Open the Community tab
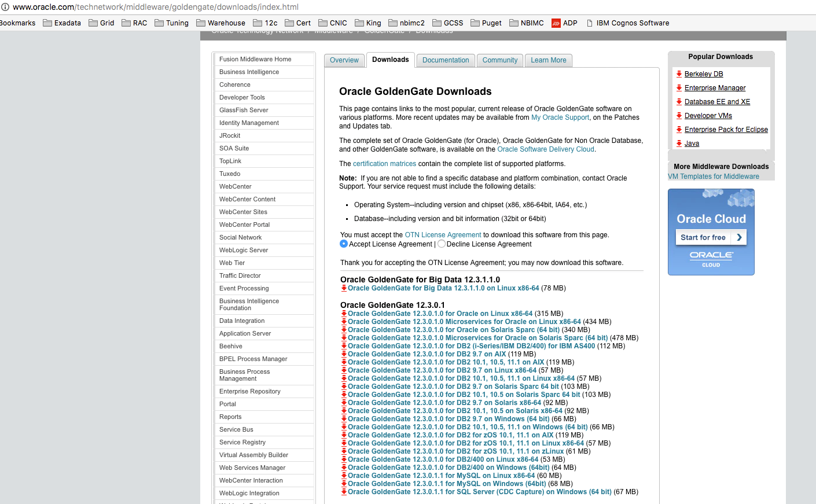 tap(499, 60)
